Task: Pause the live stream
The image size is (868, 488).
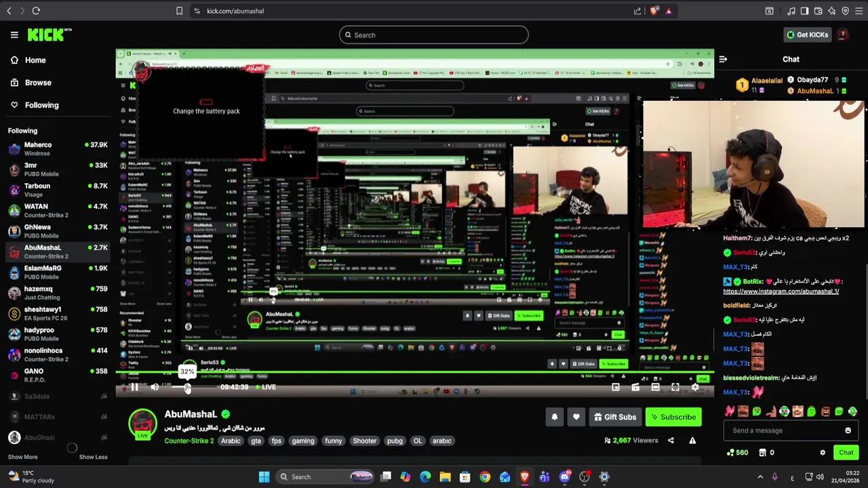Action: click(134, 387)
